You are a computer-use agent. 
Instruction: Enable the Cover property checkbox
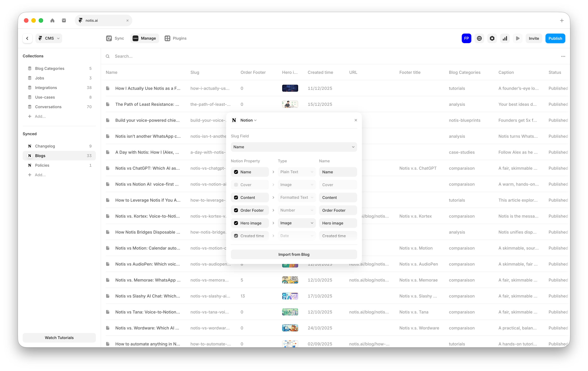(236, 185)
